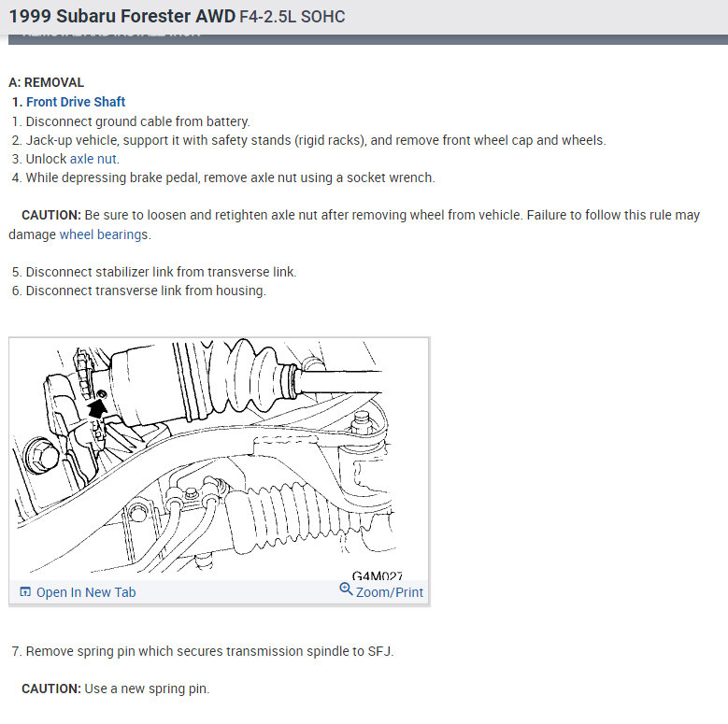Image resolution: width=728 pixels, height=724 pixels.
Task: Click the magnifier Zoom/Print icon
Action: pyautogui.click(x=346, y=589)
